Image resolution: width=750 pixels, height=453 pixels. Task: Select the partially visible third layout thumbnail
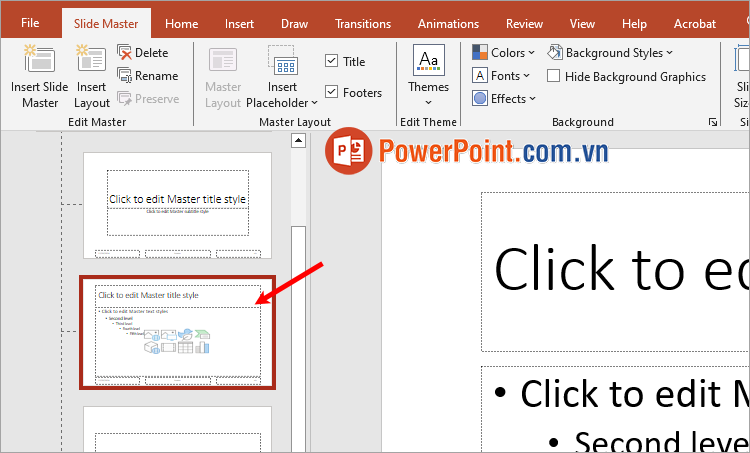click(x=177, y=429)
